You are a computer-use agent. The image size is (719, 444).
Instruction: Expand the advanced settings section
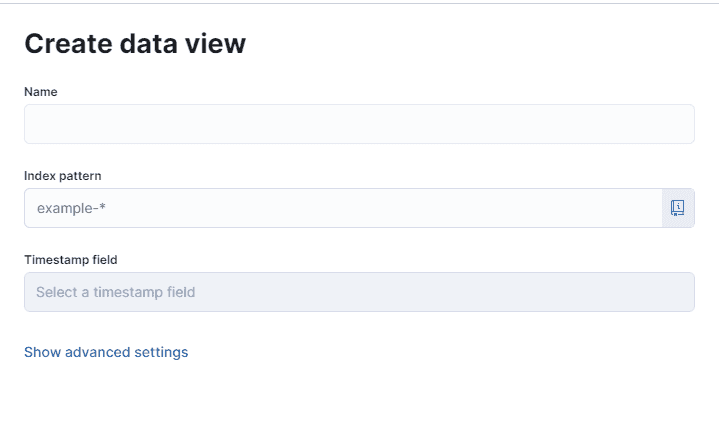point(106,352)
